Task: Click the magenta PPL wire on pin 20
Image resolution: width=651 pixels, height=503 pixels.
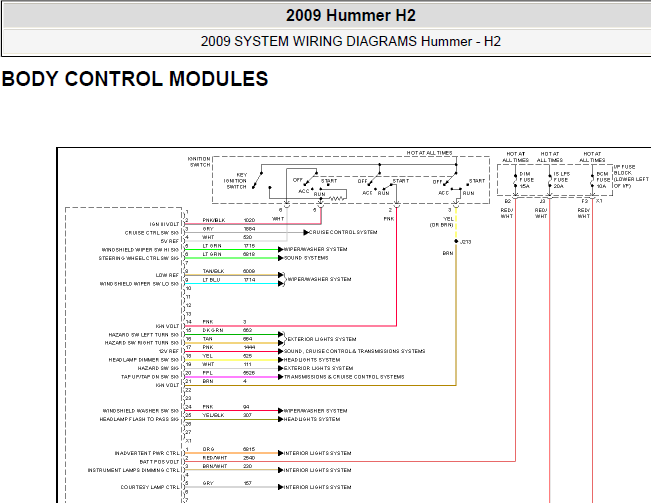Action: pos(231,377)
